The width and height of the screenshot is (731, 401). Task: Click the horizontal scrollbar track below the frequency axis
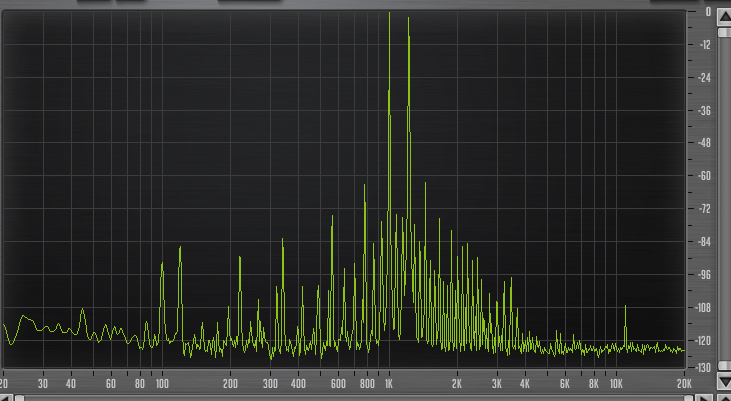point(354,398)
